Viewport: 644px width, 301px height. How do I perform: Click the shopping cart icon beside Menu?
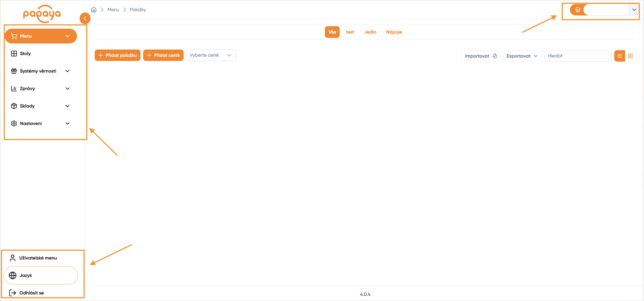(14, 36)
